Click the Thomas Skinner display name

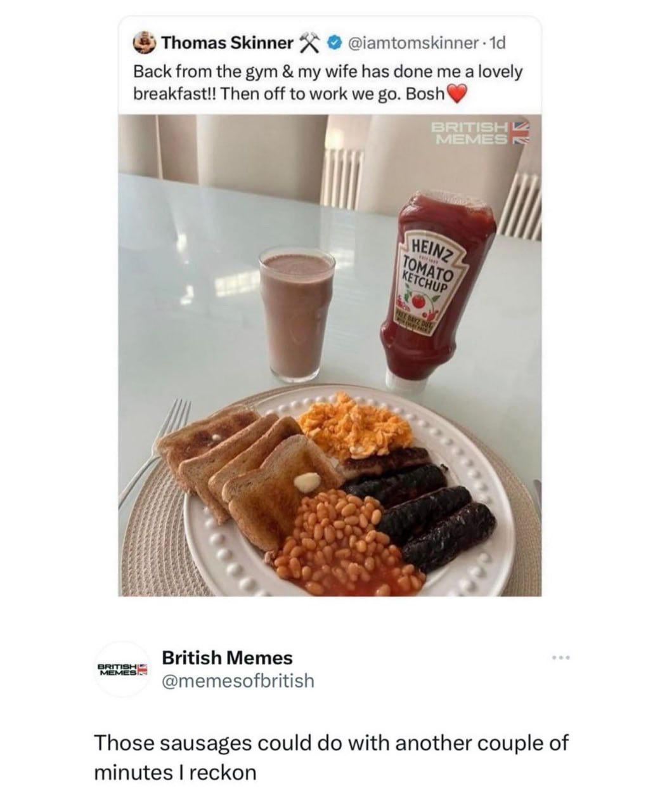(228, 43)
